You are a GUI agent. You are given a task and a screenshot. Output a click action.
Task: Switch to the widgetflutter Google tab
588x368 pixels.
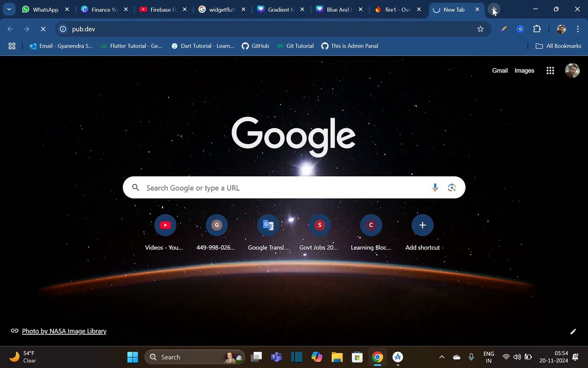(x=217, y=9)
